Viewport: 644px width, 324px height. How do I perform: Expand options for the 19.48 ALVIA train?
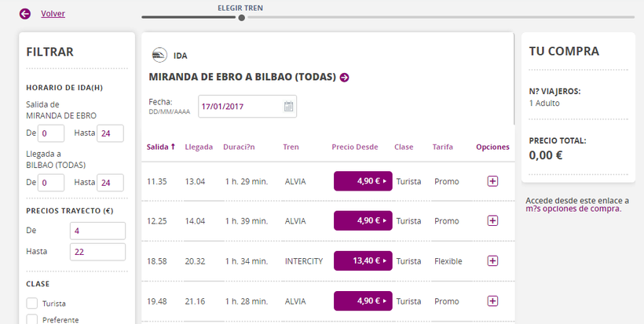(x=492, y=300)
